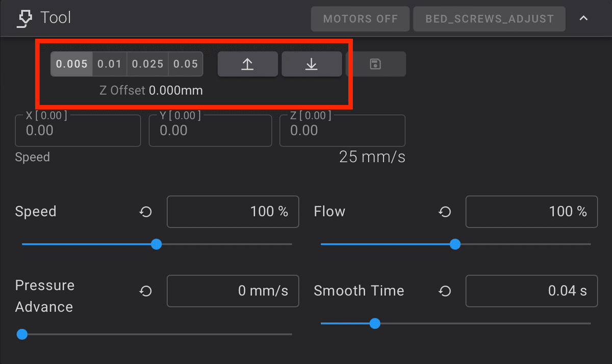This screenshot has width=612, height=364.
Task: Click the Tool panel header icon
Action: coord(23,19)
